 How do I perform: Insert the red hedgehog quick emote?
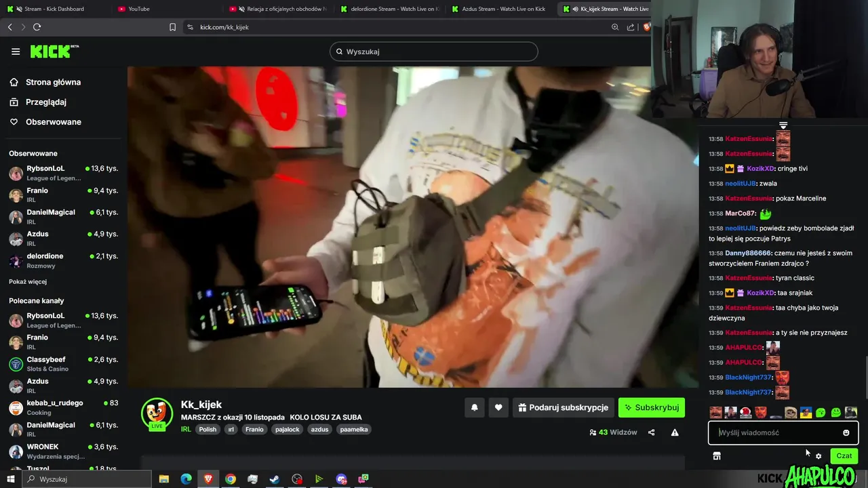(746, 412)
